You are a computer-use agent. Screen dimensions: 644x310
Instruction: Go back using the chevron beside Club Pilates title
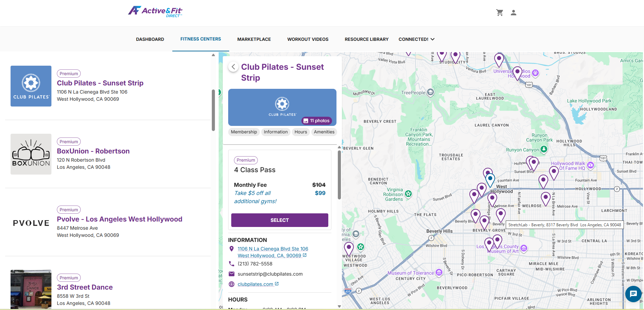(x=233, y=67)
